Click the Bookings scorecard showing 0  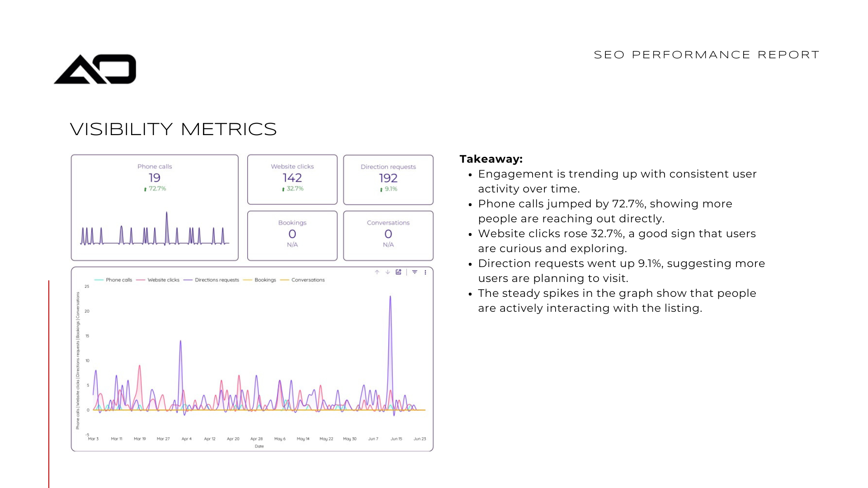(292, 235)
